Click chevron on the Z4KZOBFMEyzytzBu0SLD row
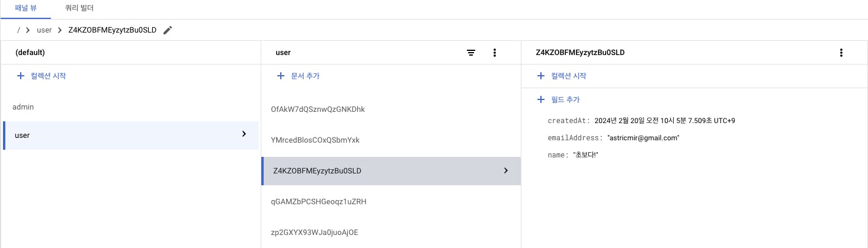This screenshot has height=248, width=868. 505,170
